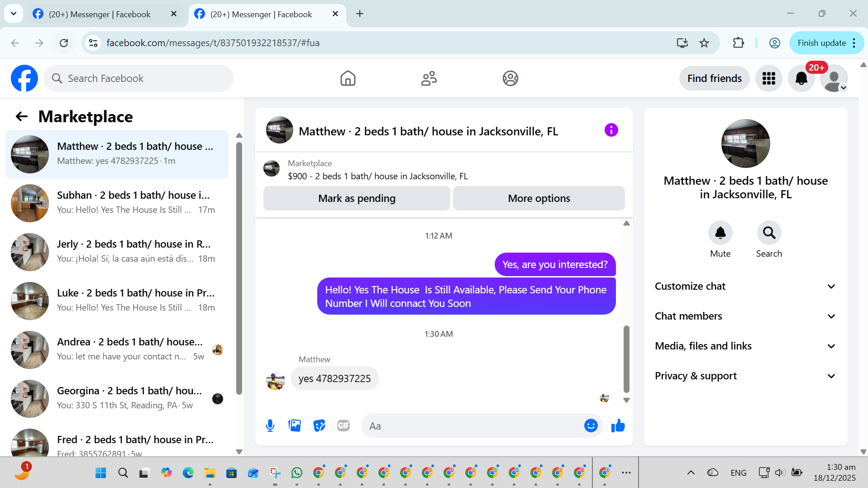Open notifications bell with 20+ badge

(801, 78)
